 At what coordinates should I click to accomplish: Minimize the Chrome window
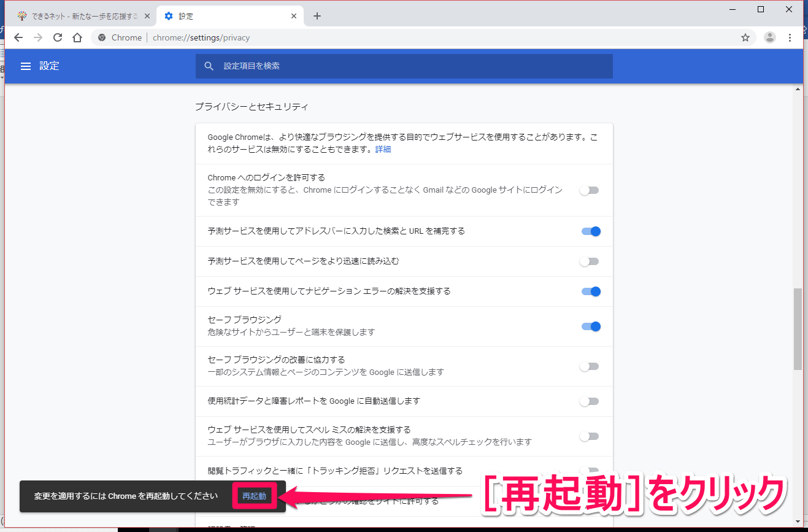(732, 9)
